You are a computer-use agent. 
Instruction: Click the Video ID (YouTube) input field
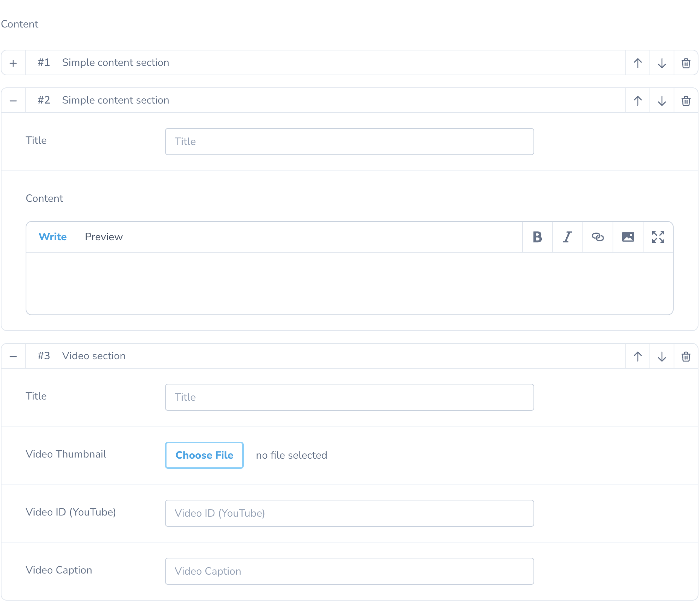(x=349, y=513)
